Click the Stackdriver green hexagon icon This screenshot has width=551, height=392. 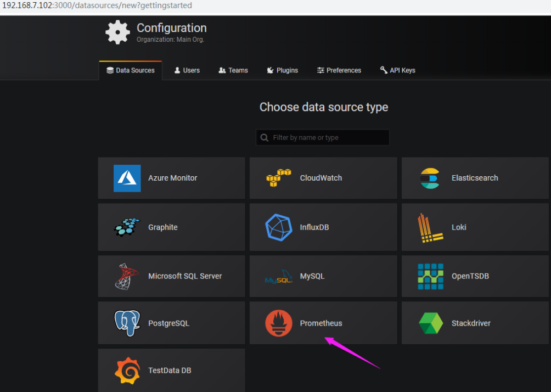coord(431,323)
